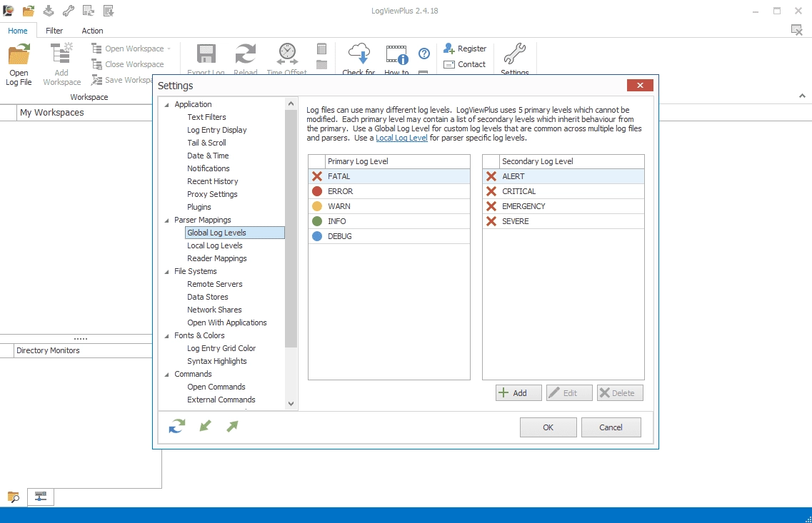812x523 pixels.
Task: Click the blue help question mark icon
Action: coord(424,54)
